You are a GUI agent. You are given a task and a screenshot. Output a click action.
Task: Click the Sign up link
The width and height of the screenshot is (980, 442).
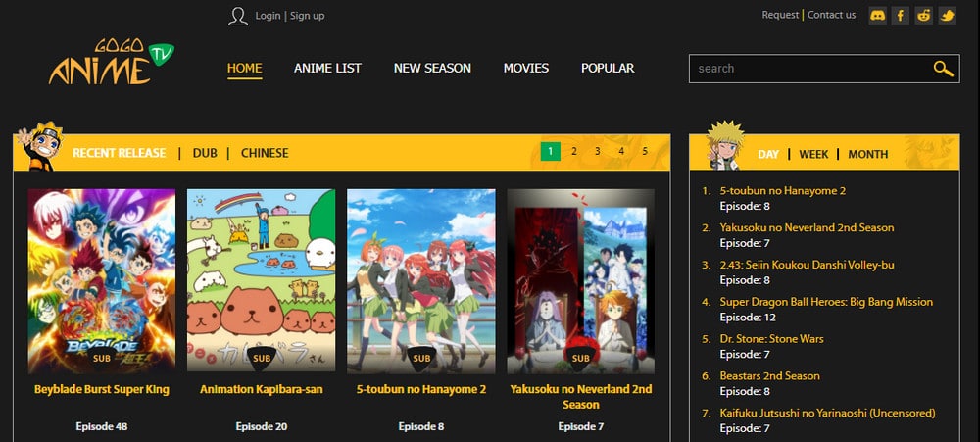click(307, 16)
